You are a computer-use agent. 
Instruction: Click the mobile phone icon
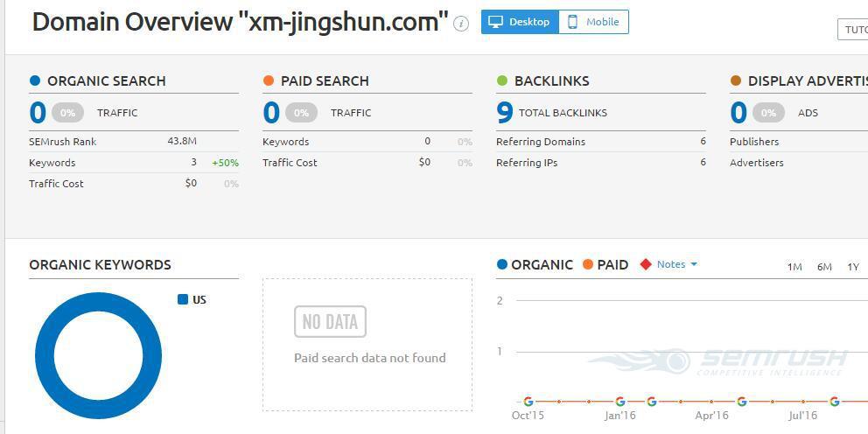pos(572,22)
